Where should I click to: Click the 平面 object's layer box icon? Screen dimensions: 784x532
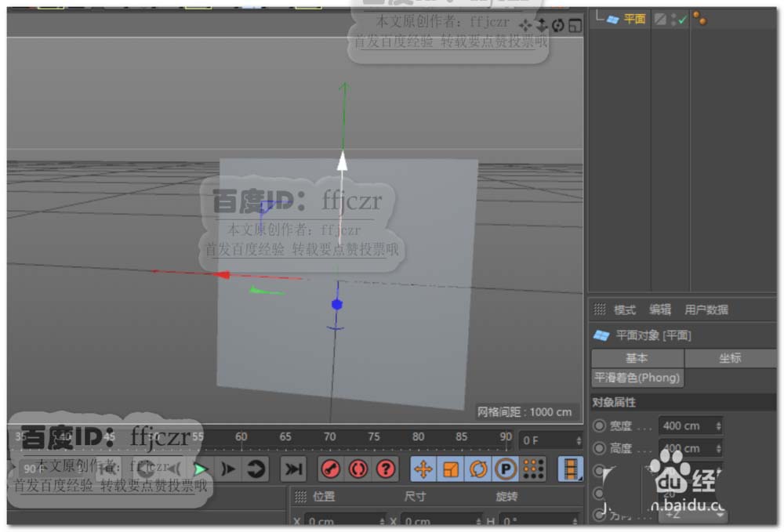coord(660,20)
